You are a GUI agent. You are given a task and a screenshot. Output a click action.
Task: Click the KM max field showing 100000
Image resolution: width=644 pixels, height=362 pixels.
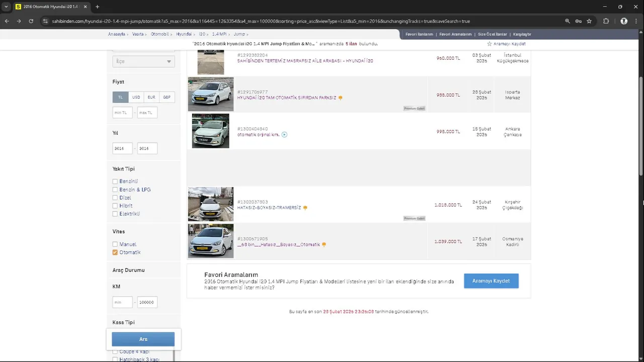tap(147, 302)
